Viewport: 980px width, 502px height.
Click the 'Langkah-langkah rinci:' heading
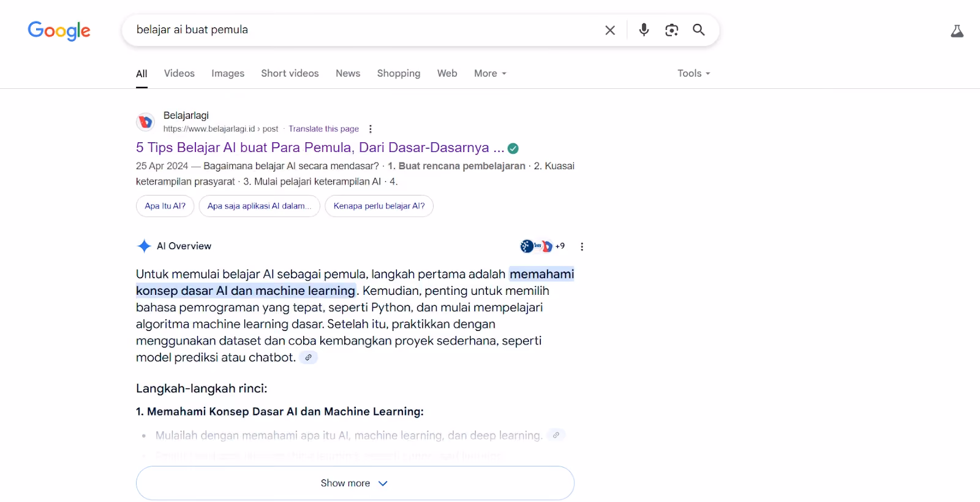coord(202,389)
